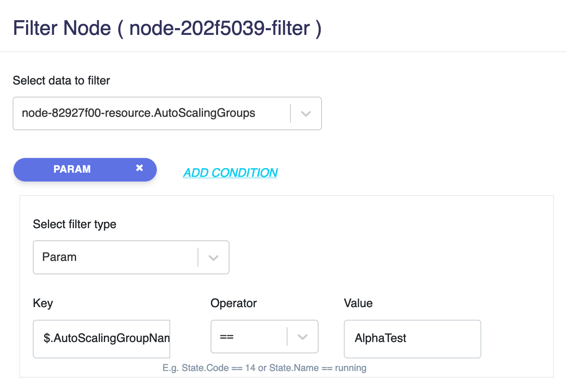The image size is (567, 392).
Task: Click the Operator field label
Action: [234, 303]
